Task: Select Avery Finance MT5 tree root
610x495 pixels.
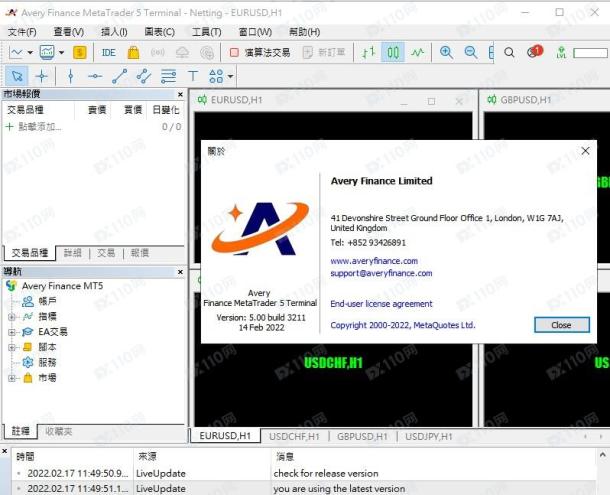Action: 62,286
